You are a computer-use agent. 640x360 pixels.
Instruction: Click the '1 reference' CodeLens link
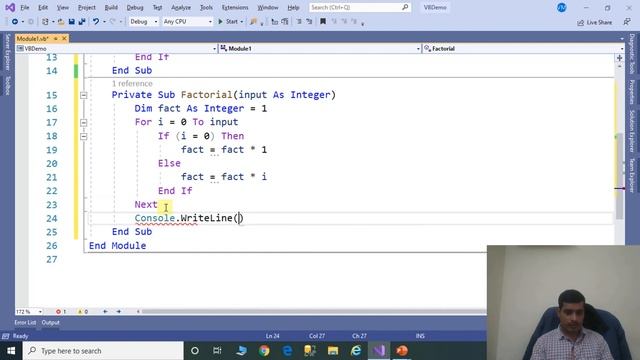(132, 83)
